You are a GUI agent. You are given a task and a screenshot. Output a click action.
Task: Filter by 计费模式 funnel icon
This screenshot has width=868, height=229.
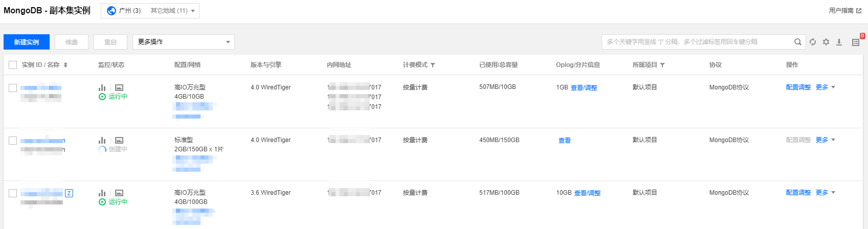pos(433,65)
